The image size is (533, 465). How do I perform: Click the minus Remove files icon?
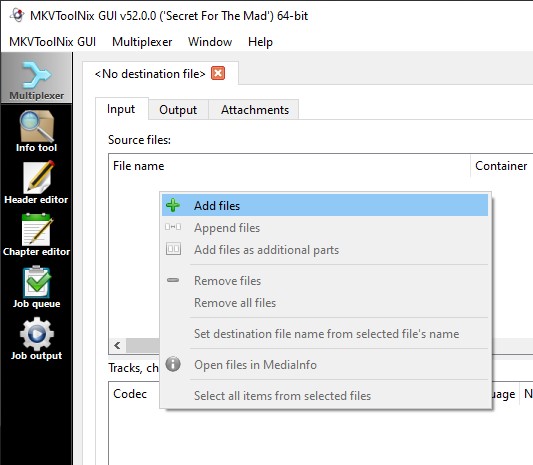(x=173, y=280)
